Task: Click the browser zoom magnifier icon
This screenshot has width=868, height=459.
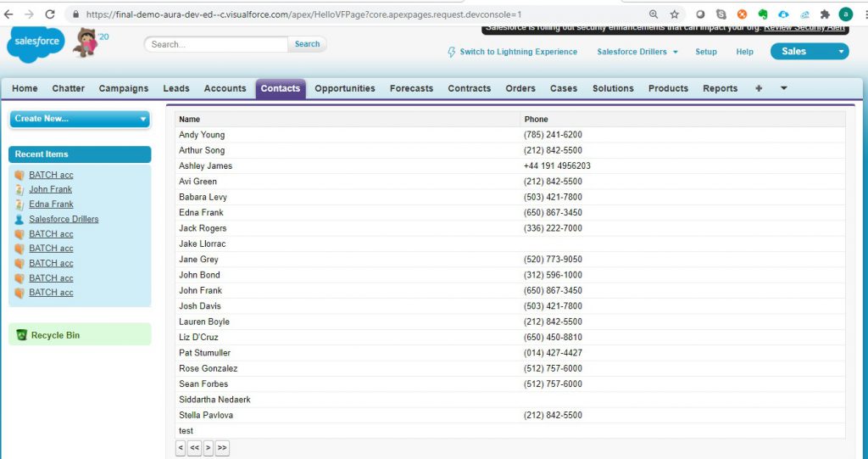Action: pos(653,14)
